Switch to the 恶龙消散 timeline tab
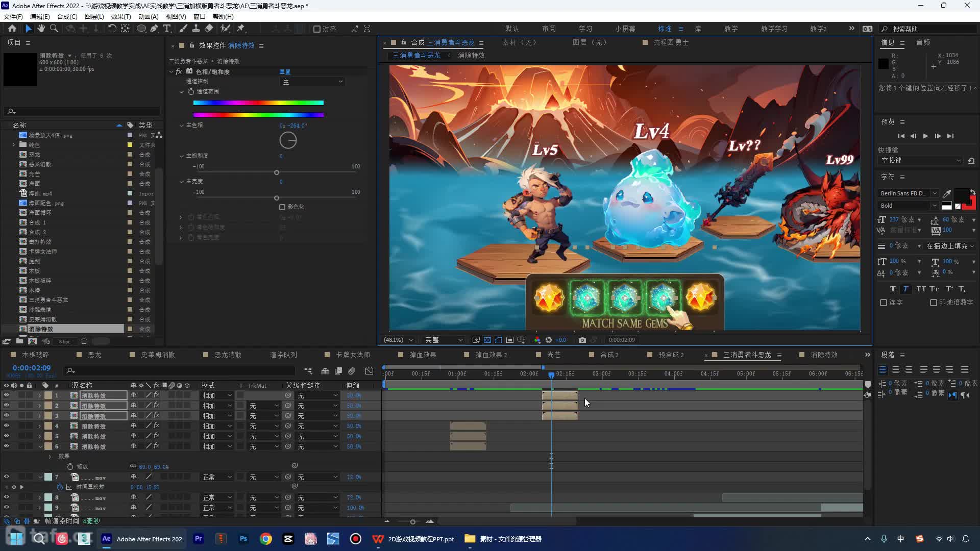 click(x=228, y=355)
